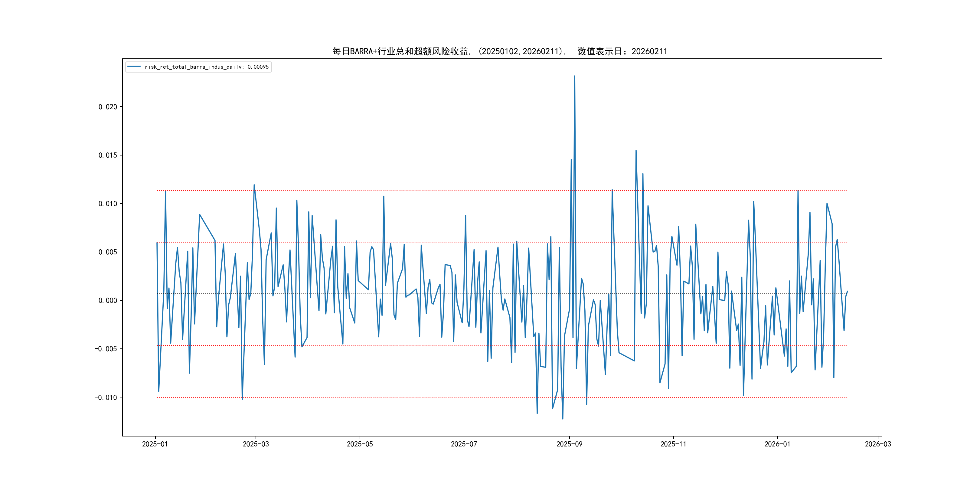The image size is (980, 490).
Task: Click the 0.015 y-axis tick label
Action: click(x=108, y=155)
